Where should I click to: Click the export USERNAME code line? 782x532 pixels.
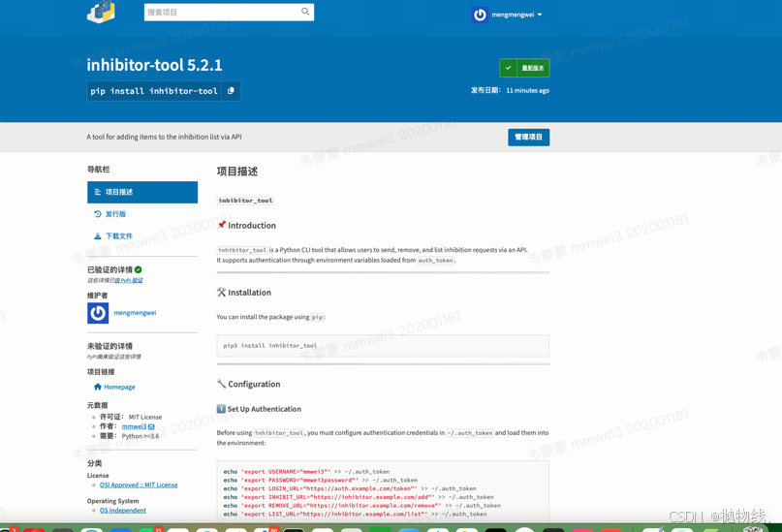point(306,471)
